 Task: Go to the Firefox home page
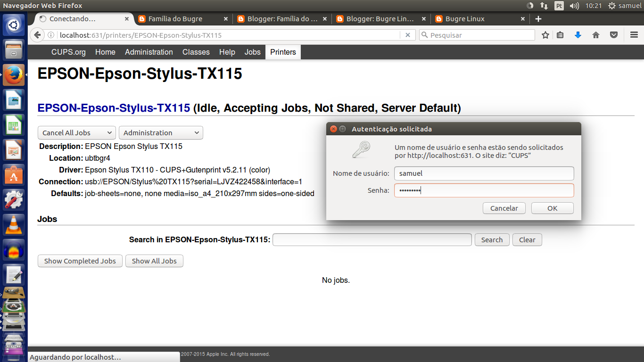pyautogui.click(x=595, y=35)
